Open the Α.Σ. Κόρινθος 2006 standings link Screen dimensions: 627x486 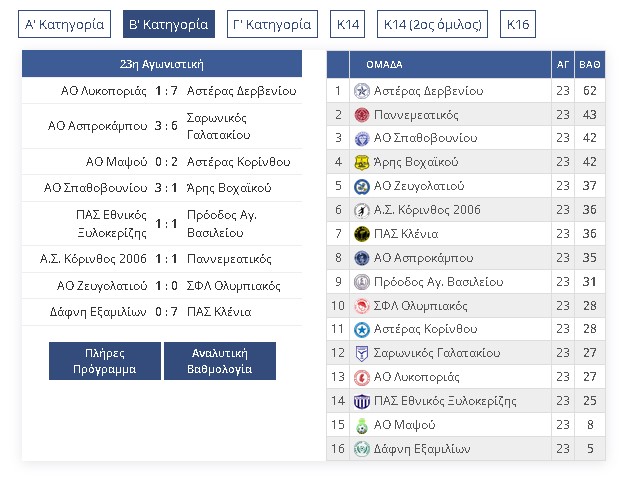point(427,210)
